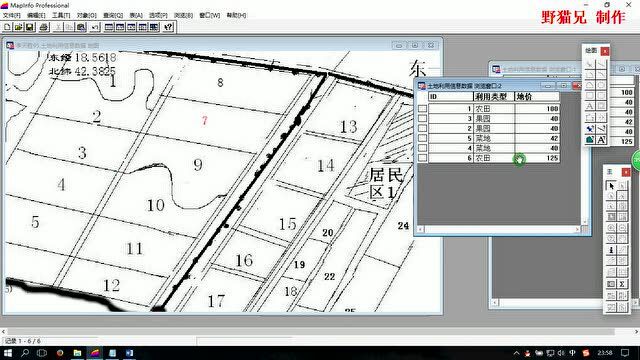Tick the row selector for ID 4
The width and height of the screenshot is (640, 360).
pos(422,148)
